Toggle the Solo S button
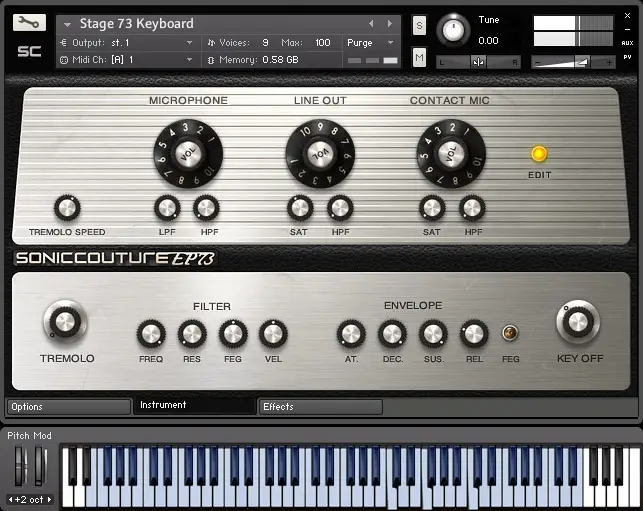Image resolution: width=643 pixels, height=511 pixels. point(419,26)
